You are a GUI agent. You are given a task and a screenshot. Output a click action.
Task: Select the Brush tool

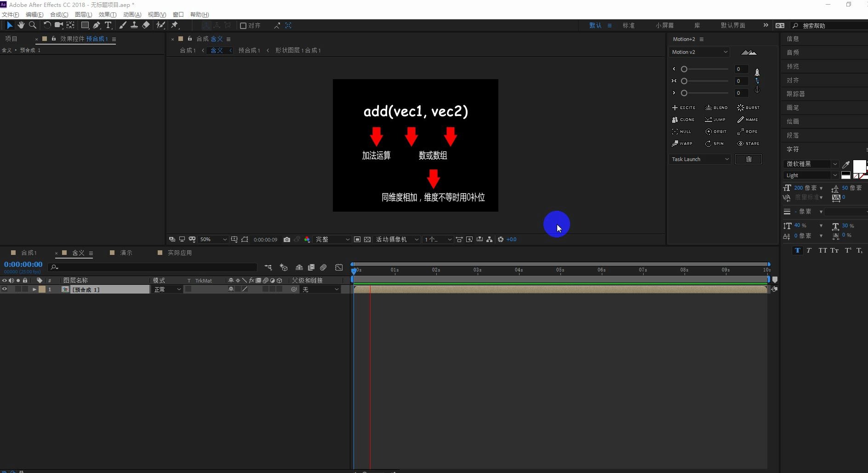pyautogui.click(x=123, y=25)
